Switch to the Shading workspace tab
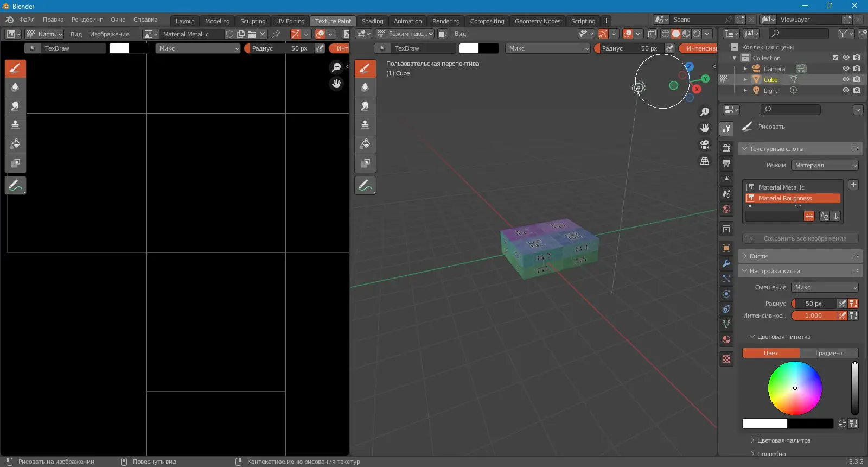 click(x=372, y=21)
